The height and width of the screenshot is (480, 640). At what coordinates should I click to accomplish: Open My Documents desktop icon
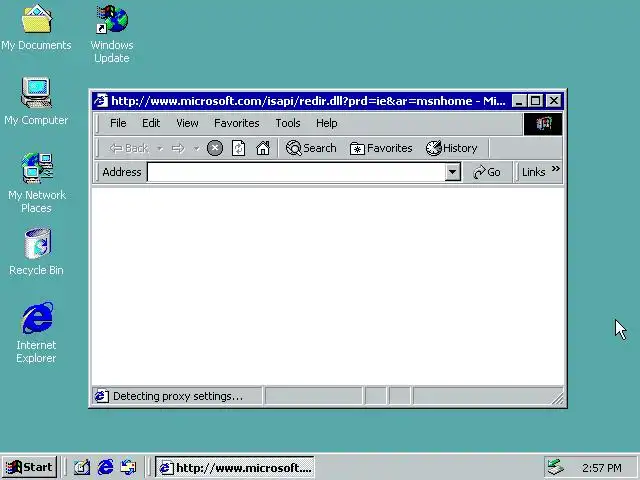pos(36,28)
